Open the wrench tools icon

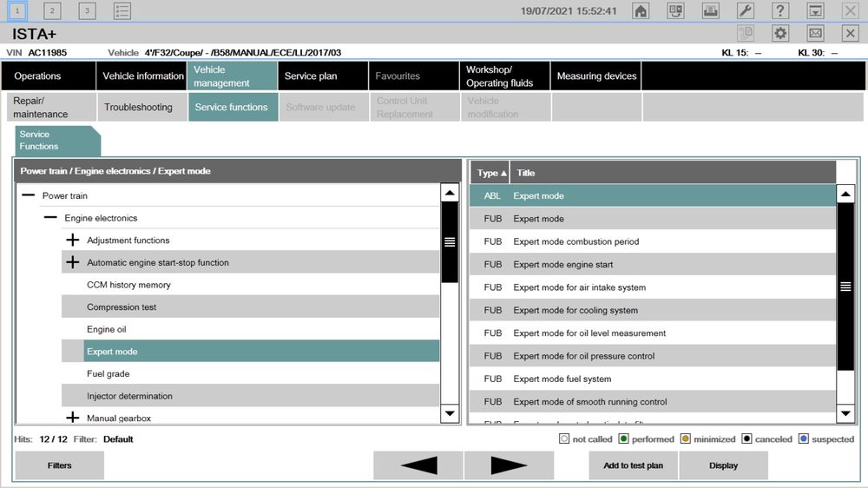pyautogui.click(x=745, y=11)
